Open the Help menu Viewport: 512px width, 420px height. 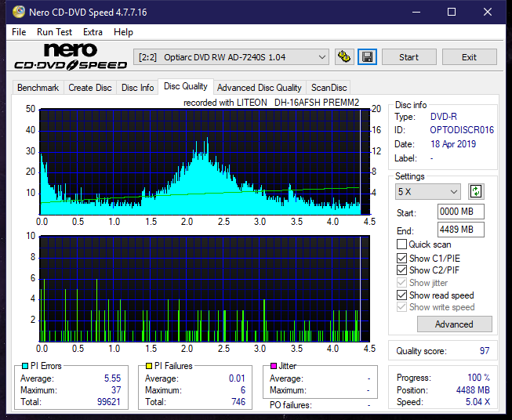pos(123,32)
